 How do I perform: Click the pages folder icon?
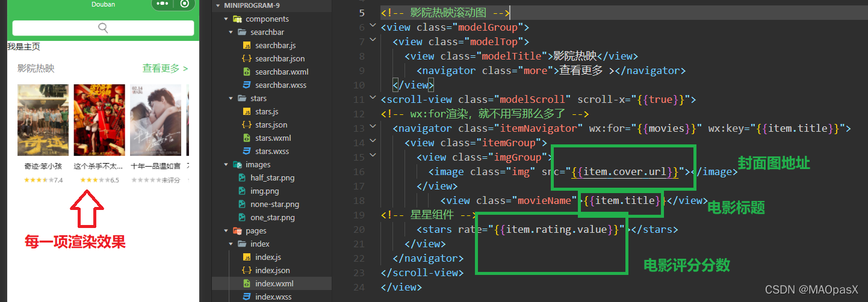[x=237, y=230]
